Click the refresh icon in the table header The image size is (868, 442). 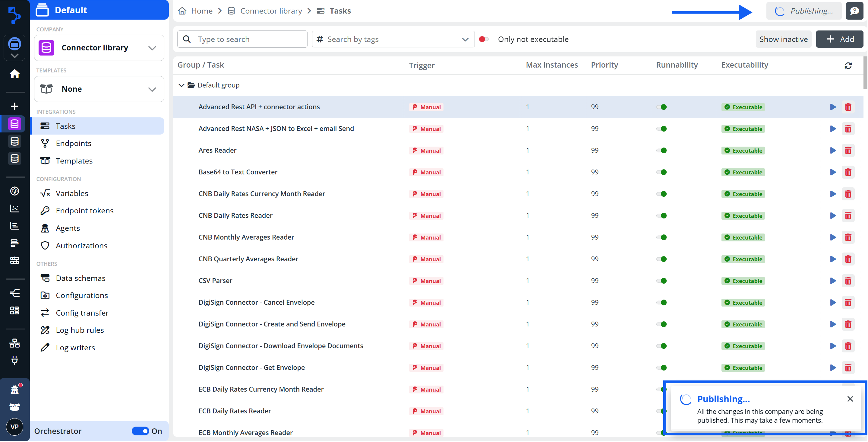coord(848,65)
